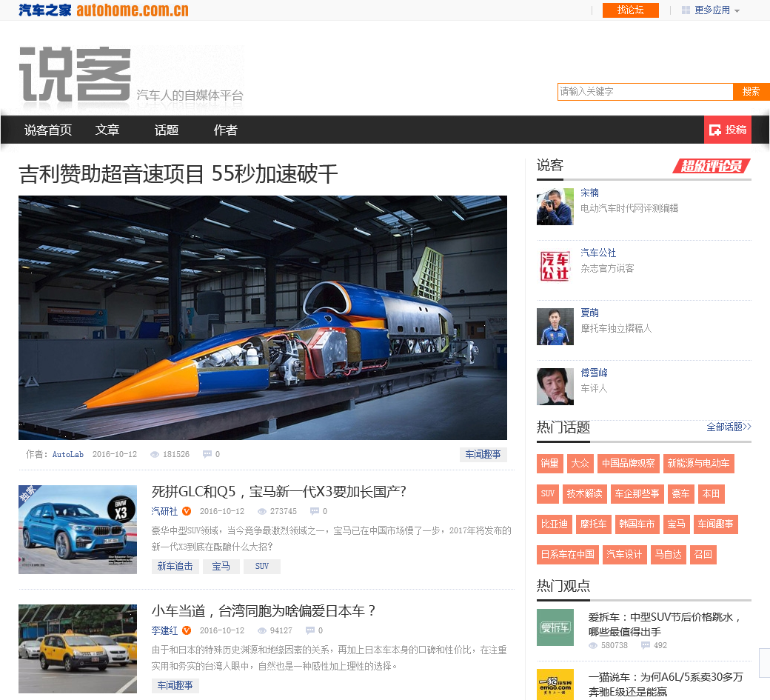770x700 pixels.
Task: Open headline 吉利赞助超音速项目 article
Action: 178,174
